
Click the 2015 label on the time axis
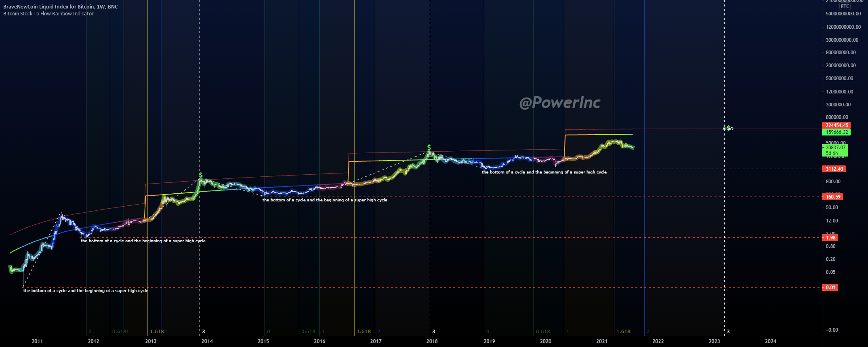[263, 341]
